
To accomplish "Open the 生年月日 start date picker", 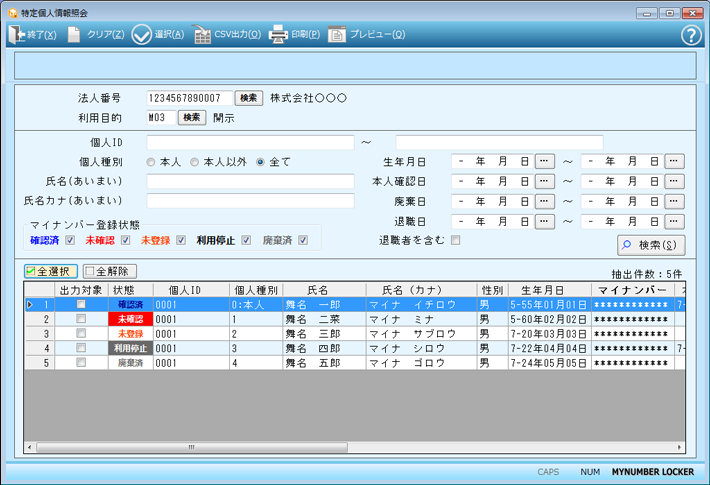I will click(x=544, y=162).
